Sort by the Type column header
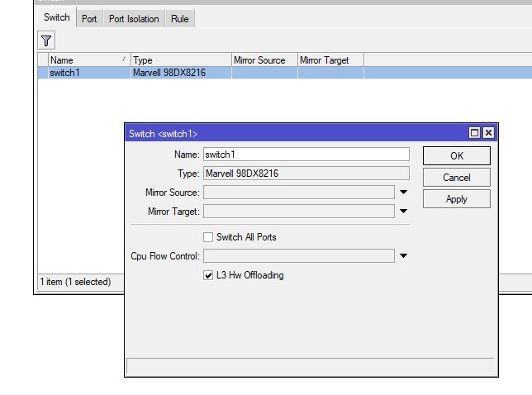This screenshot has height=395, width=532. [181, 60]
